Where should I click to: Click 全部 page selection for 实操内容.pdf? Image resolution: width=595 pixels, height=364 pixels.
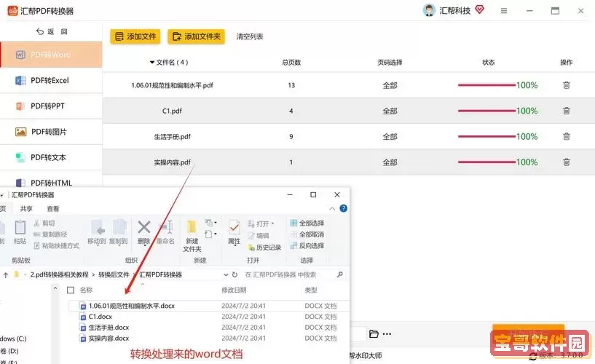coord(390,162)
